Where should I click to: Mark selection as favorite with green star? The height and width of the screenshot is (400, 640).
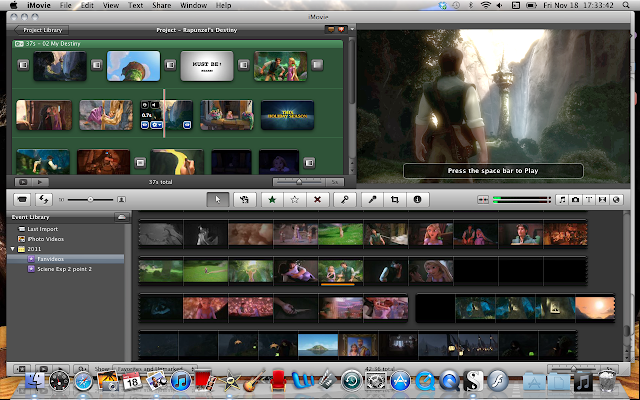tap(272, 200)
